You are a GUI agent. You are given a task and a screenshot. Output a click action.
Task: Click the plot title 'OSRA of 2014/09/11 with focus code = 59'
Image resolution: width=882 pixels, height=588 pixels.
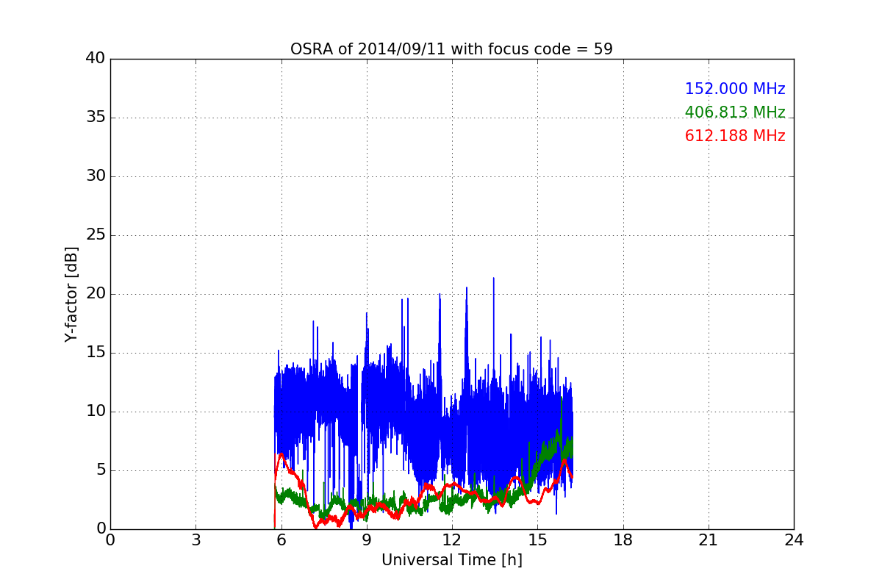[x=451, y=49]
